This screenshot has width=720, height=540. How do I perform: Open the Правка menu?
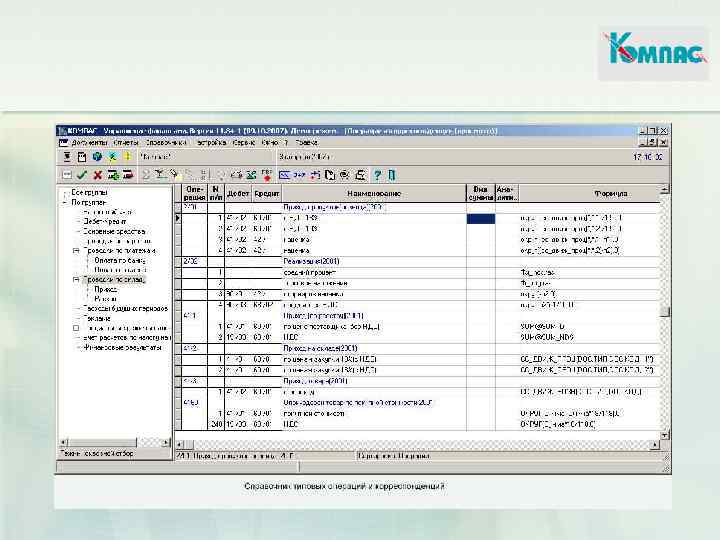coord(306,143)
